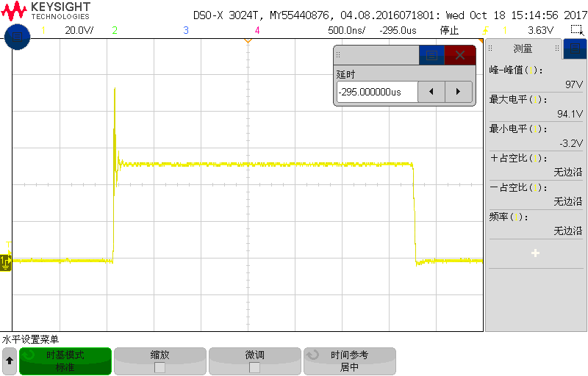588x376 pixels.
Task: Add a measurement with the plus button
Action: tap(536, 253)
